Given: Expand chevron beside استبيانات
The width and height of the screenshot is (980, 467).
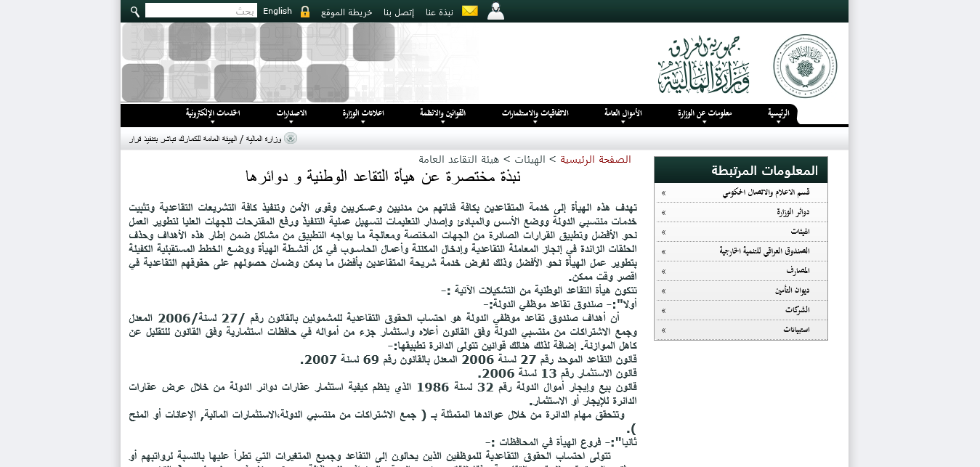Looking at the screenshot, I should pos(663,330).
